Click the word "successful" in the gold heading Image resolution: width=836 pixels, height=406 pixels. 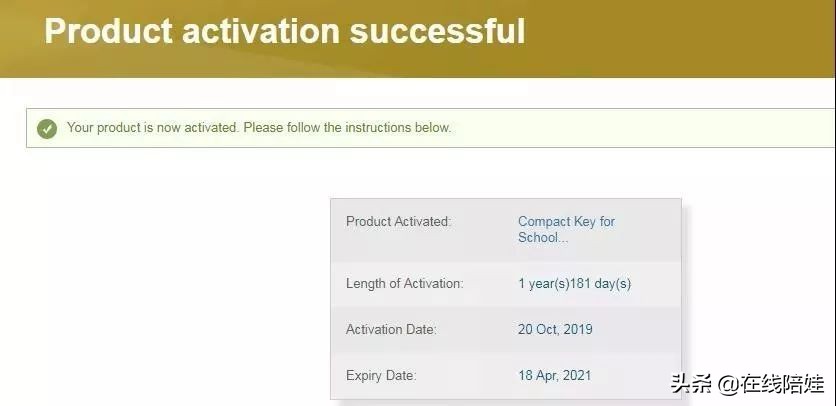437,31
